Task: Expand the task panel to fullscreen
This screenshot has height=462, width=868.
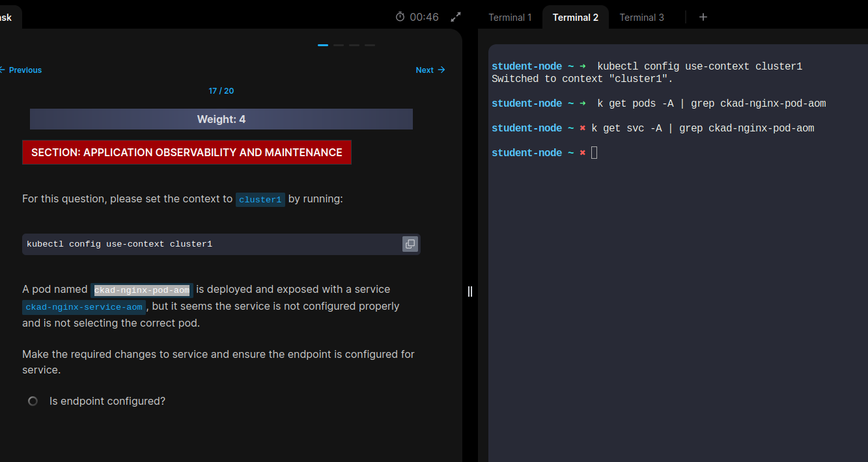Action: tap(456, 17)
